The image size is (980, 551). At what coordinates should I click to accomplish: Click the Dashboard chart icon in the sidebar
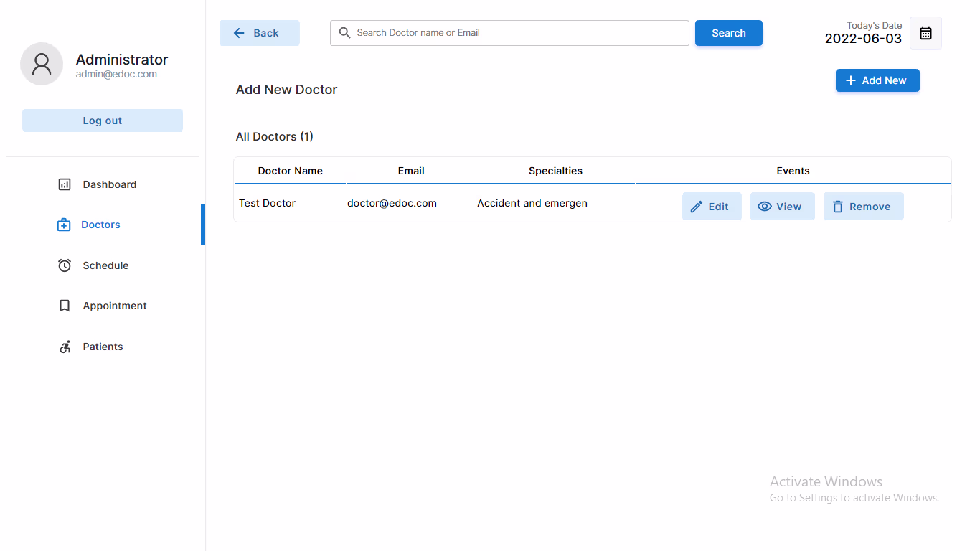click(65, 184)
